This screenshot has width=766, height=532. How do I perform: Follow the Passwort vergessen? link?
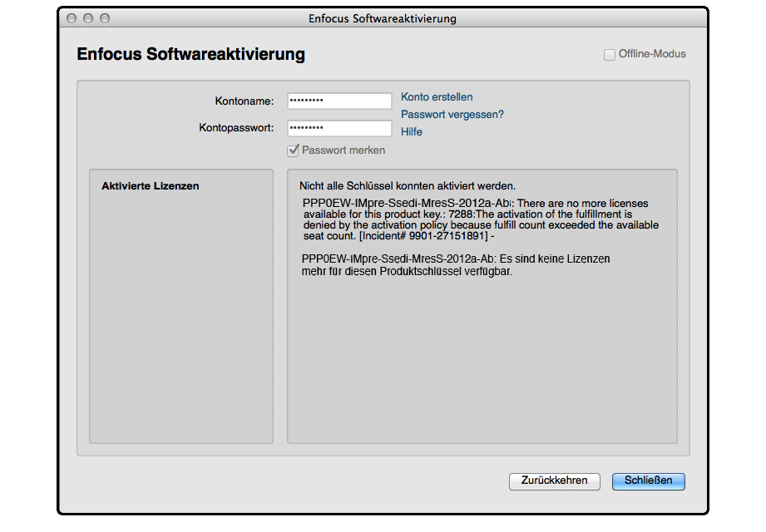click(x=452, y=115)
